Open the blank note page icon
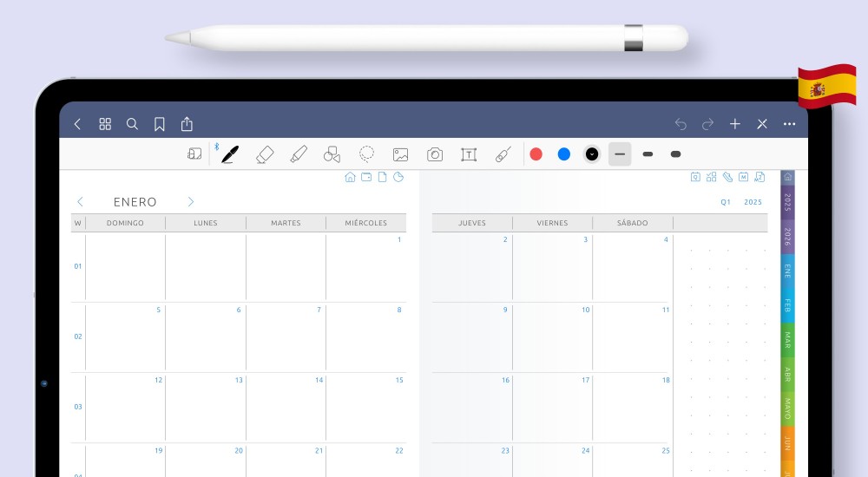This screenshot has width=868, height=477. pos(383,177)
